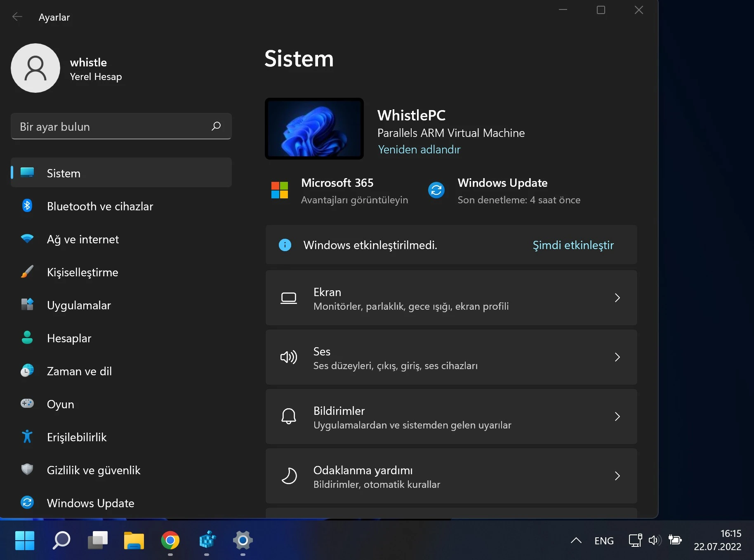Select Sistem in the sidebar

pyautogui.click(x=121, y=173)
